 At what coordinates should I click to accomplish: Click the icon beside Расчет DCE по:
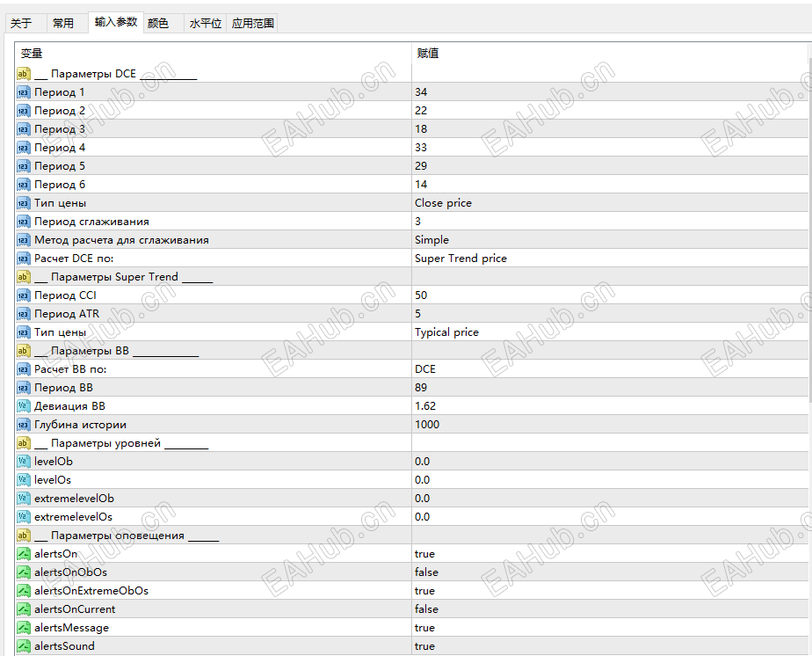(24, 259)
